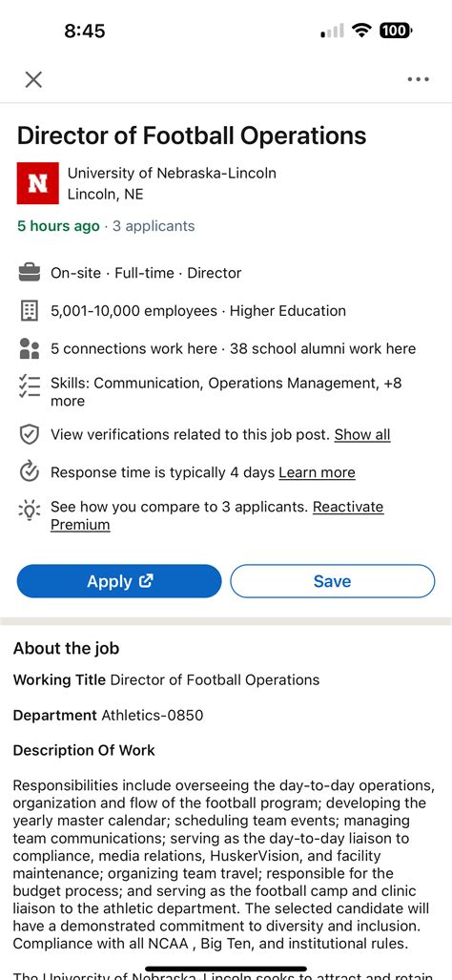Tap the lightbulb insights icon

(x=29, y=510)
